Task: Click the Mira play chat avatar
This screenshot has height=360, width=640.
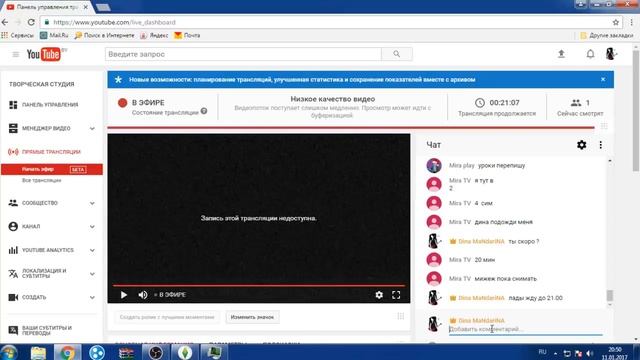Action: pos(434,165)
